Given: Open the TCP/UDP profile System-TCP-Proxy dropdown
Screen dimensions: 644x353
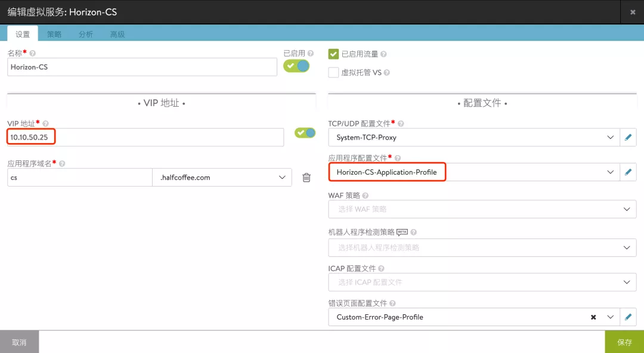Looking at the screenshot, I should [x=474, y=137].
